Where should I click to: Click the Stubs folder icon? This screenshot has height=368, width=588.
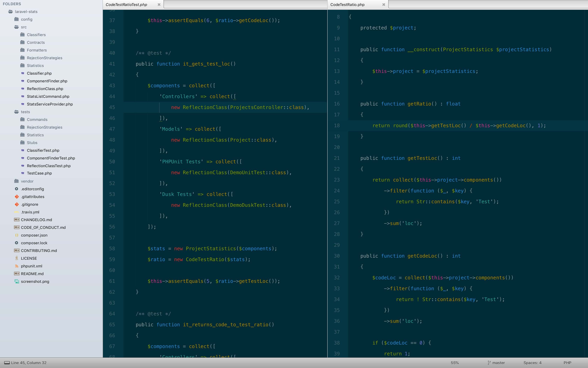[23, 143]
